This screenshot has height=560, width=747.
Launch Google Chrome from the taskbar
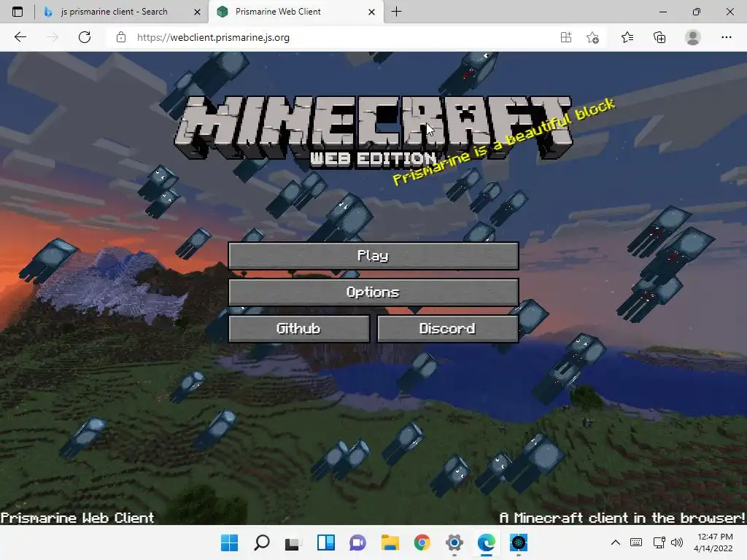pyautogui.click(x=422, y=542)
